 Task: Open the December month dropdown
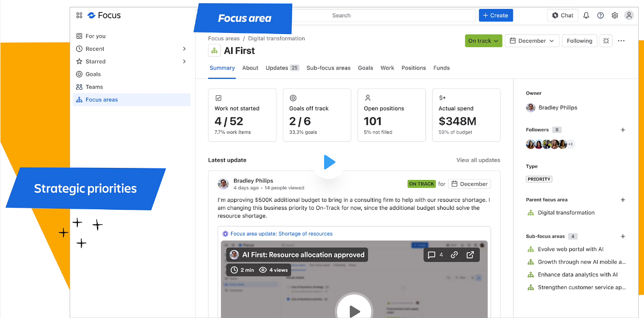[532, 40]
